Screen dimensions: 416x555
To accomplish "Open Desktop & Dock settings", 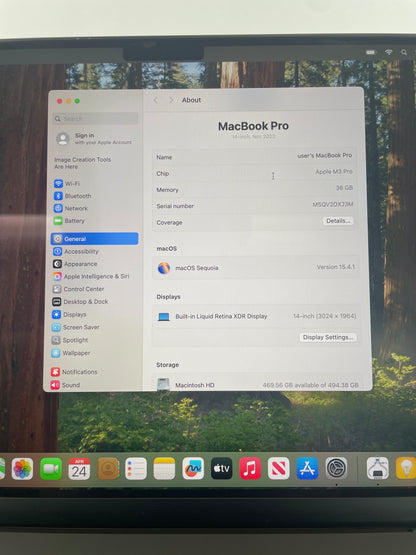I will pos(80,302).
